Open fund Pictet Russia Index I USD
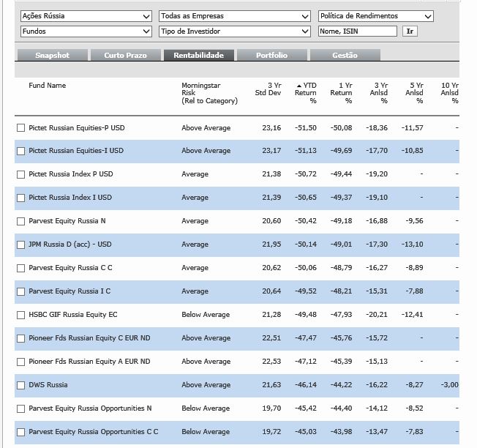 70,198
